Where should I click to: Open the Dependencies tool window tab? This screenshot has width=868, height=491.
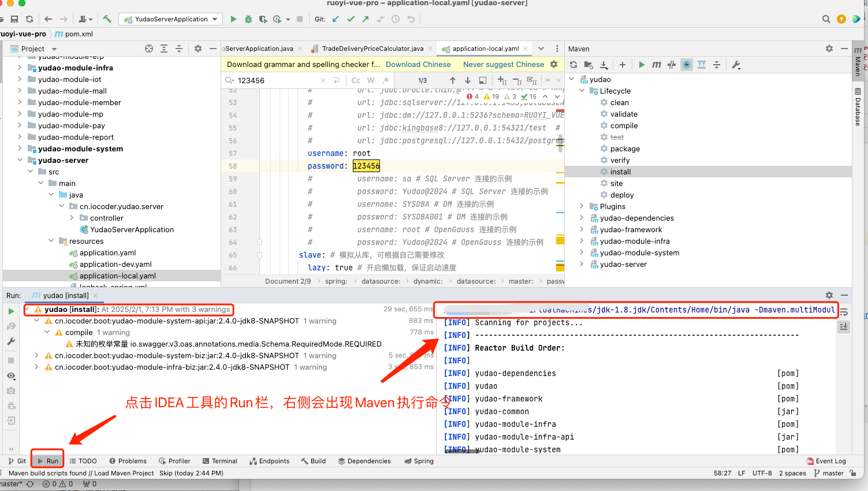pyautogui.click(x=364, y=461)
